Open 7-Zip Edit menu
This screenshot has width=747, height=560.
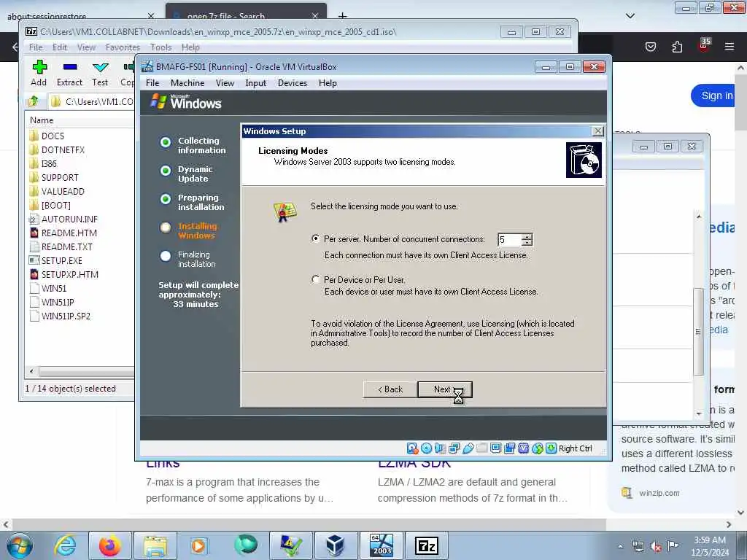click(60, 47)
